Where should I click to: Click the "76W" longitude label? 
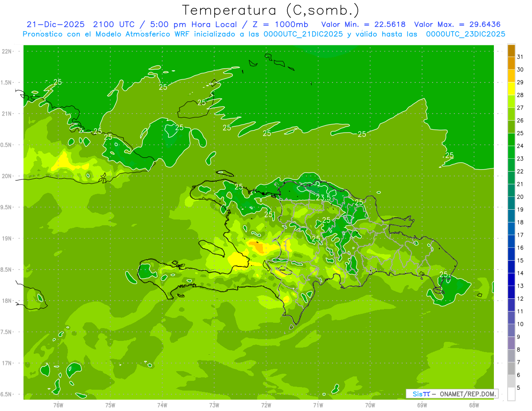click(58, 405)
